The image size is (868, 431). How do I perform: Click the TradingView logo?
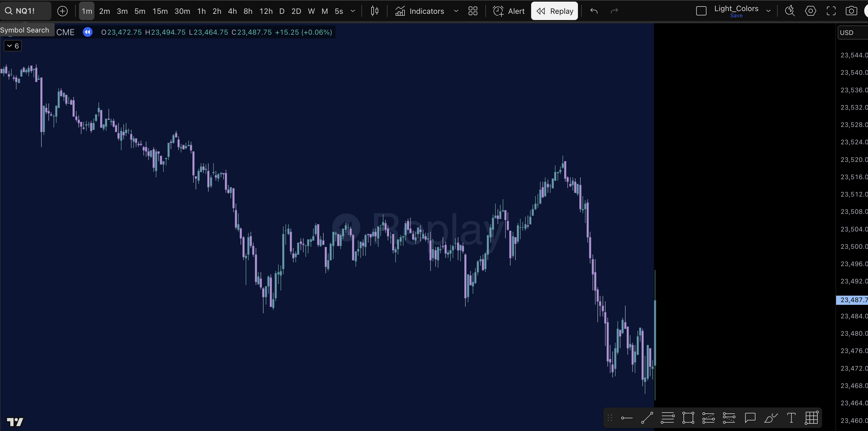point(15,422)
